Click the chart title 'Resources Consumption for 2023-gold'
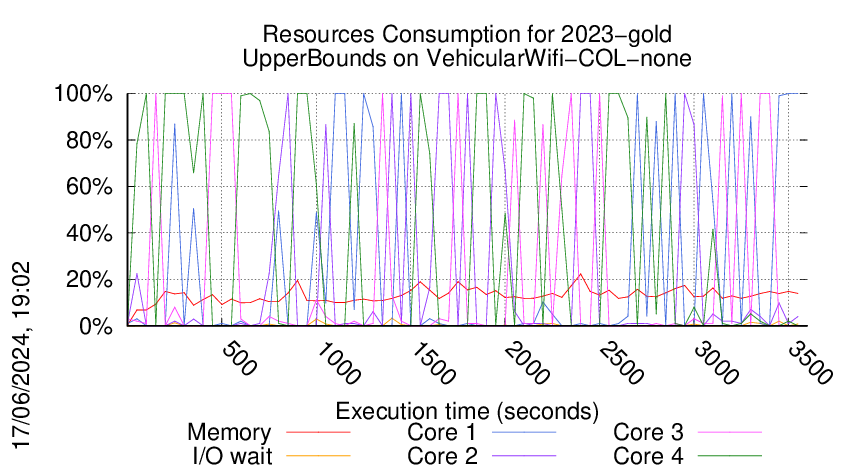Viewport: 850px width, 475px height. pyautogui.click(x=467, y=34)
